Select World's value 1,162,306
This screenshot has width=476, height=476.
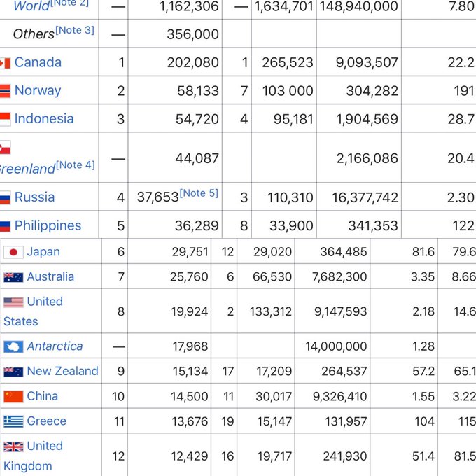coord(189,6)
